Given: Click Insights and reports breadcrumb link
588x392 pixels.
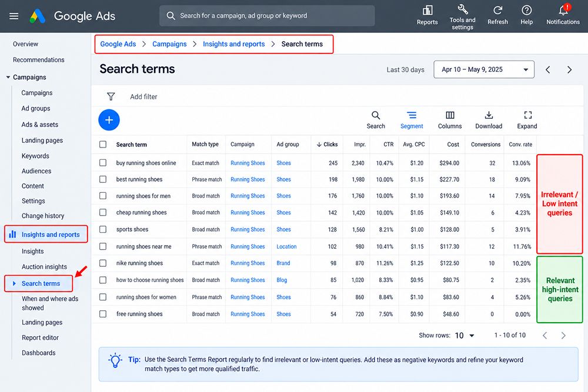Looking at the screenshot, I should tap(234, 44).
